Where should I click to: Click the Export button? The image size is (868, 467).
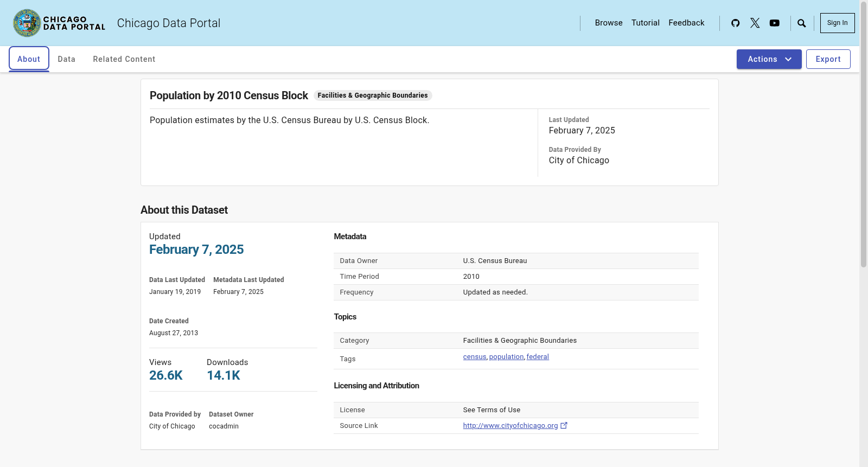[x=828, y=59]
